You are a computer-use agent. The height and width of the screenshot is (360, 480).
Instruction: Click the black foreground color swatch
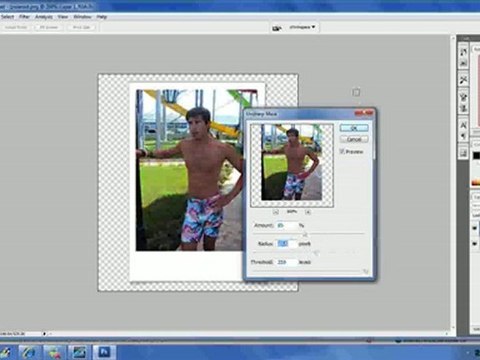(x=477, y=155)
